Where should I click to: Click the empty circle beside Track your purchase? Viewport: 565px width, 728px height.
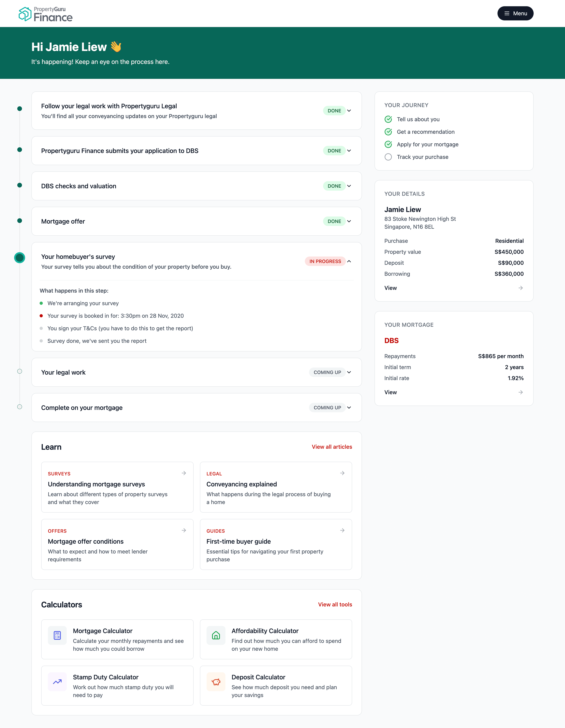388,157
